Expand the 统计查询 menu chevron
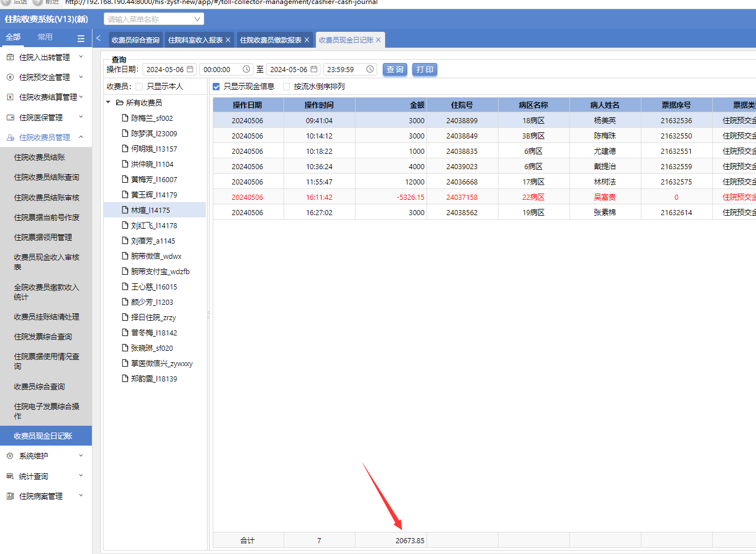 pyautogui.click(x=81, y=476)
